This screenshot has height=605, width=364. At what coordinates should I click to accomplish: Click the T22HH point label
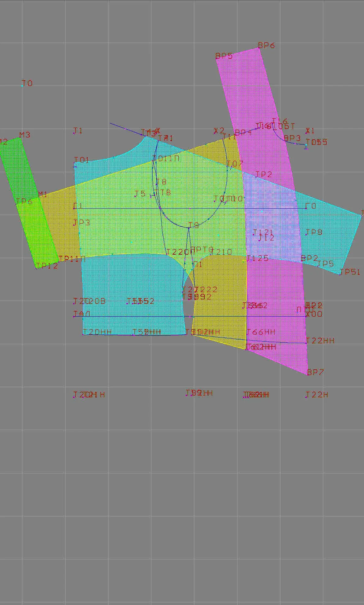320,341
